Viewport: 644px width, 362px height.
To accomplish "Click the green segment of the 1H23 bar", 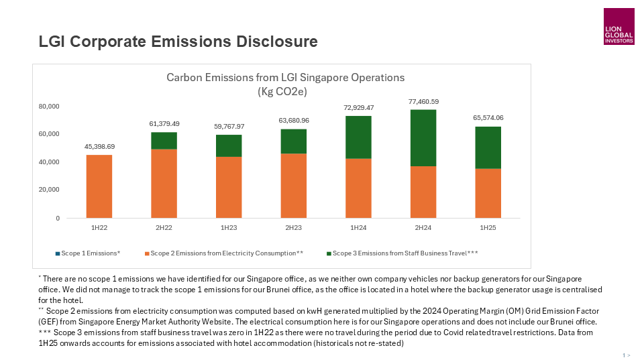I will coord(229,145).
